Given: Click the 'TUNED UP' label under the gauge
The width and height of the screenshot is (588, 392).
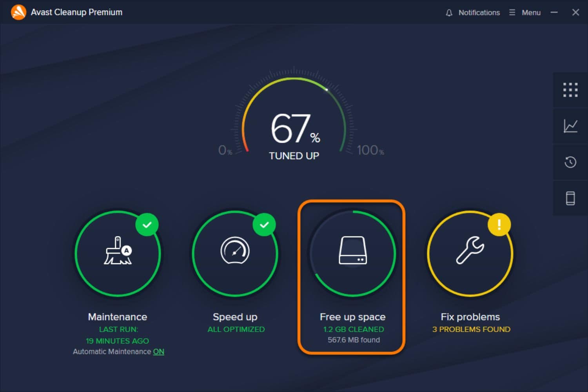Looking at the screenshot, I should pos(294,156).
